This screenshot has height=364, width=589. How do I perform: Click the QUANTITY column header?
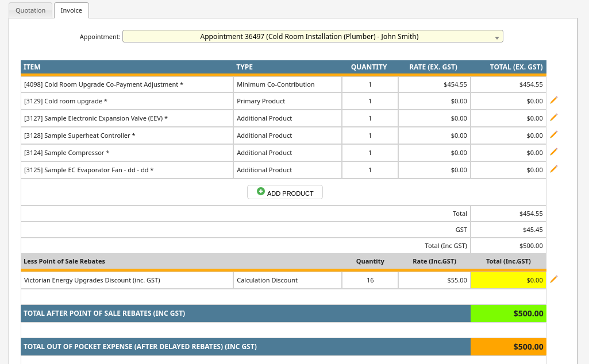[x=369, y=67]
